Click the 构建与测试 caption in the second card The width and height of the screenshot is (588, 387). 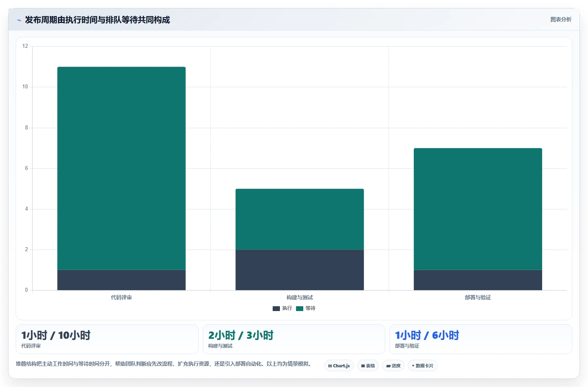click(x=220, y=346)
